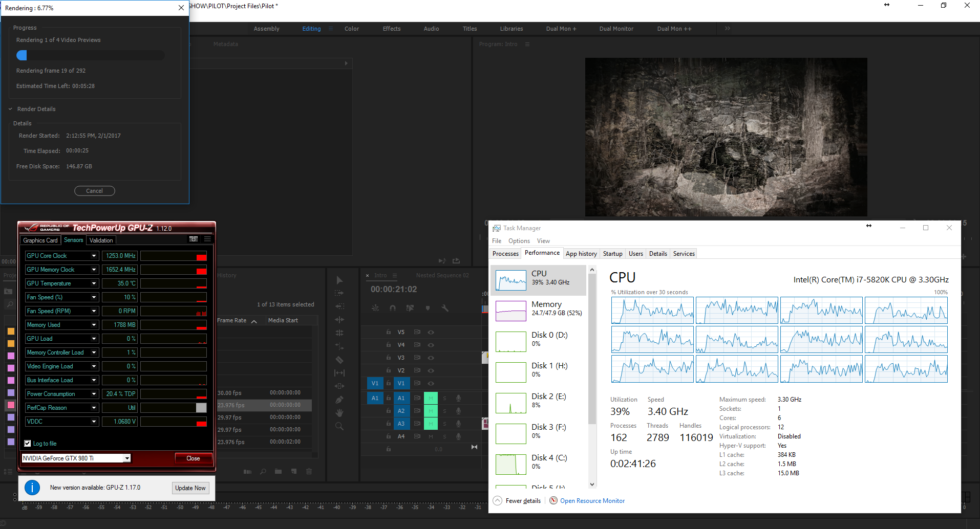Open the GPU-Z hamburger menu
980x529 pixels.
207,239
